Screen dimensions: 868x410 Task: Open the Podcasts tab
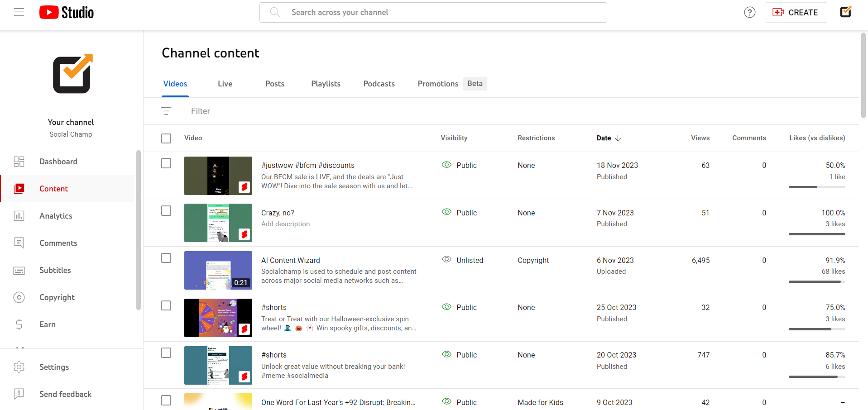coord(379,84)
